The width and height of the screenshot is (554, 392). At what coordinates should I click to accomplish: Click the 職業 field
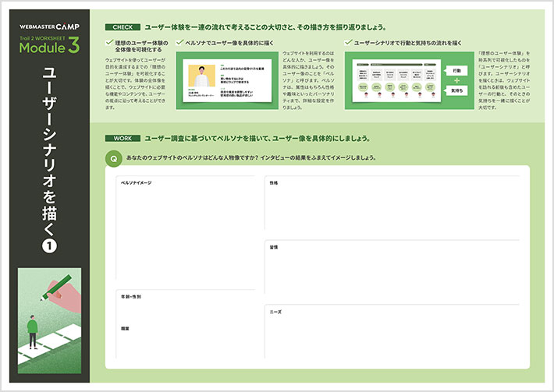(186, 341)
